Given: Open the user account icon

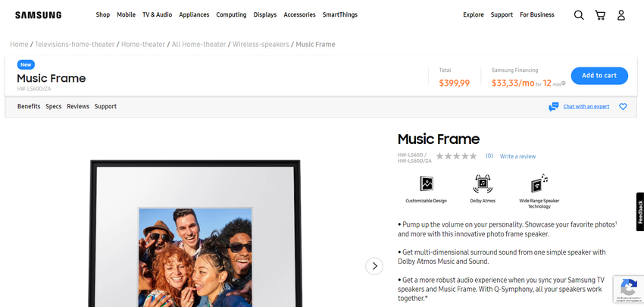Looking at the screenshot, I should click(x=621, y=15).
